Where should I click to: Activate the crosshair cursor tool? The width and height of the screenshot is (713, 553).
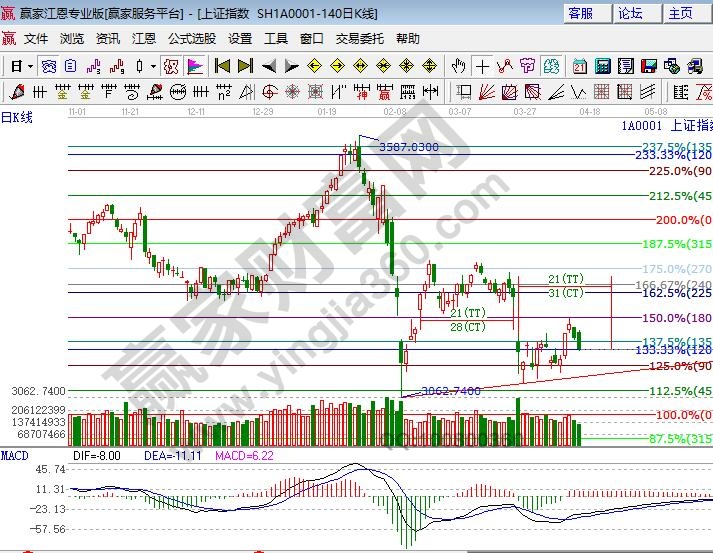pos(483,66)
